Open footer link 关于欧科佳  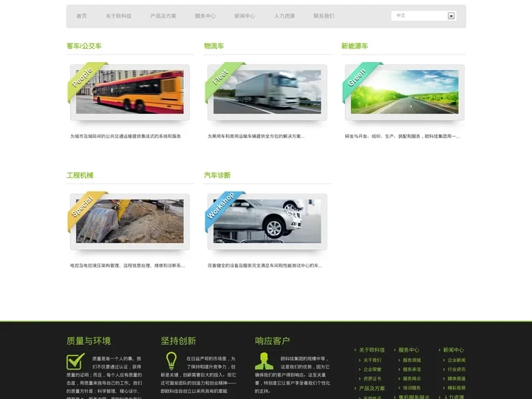(372, 349)
